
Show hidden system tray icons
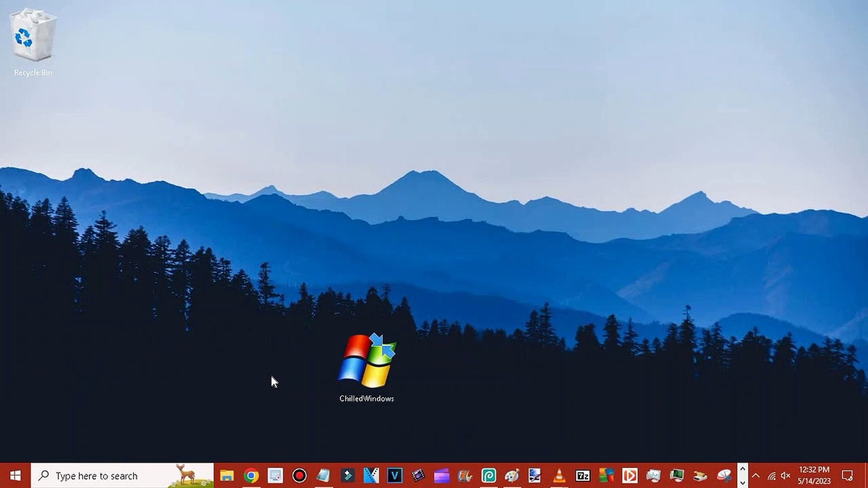[x=756, y=476]
